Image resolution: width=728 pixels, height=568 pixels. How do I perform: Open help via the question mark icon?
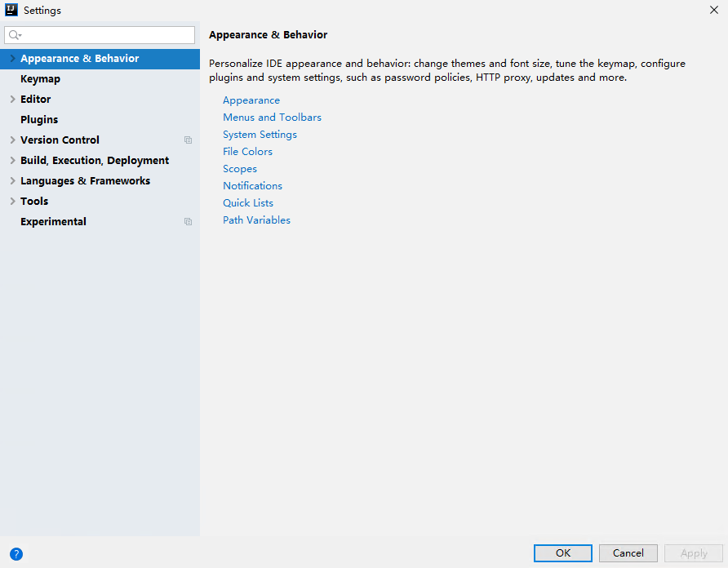pos(16,553)
